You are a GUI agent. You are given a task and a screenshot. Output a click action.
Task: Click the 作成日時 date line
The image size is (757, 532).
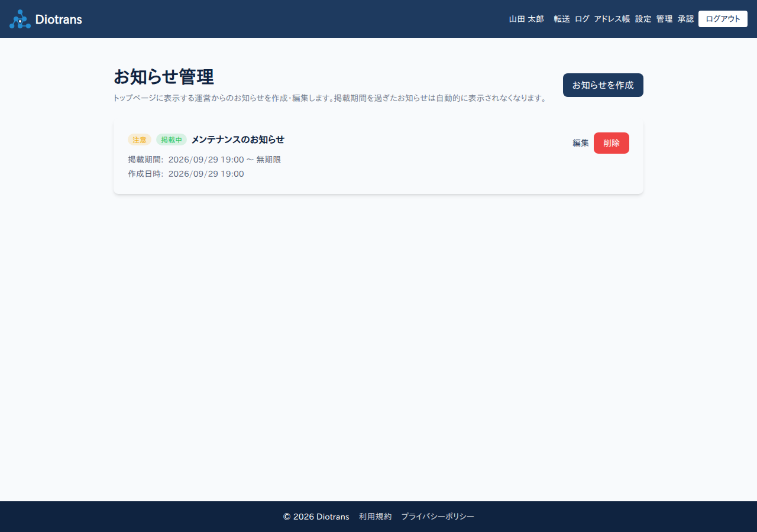[x=186, y=174]
